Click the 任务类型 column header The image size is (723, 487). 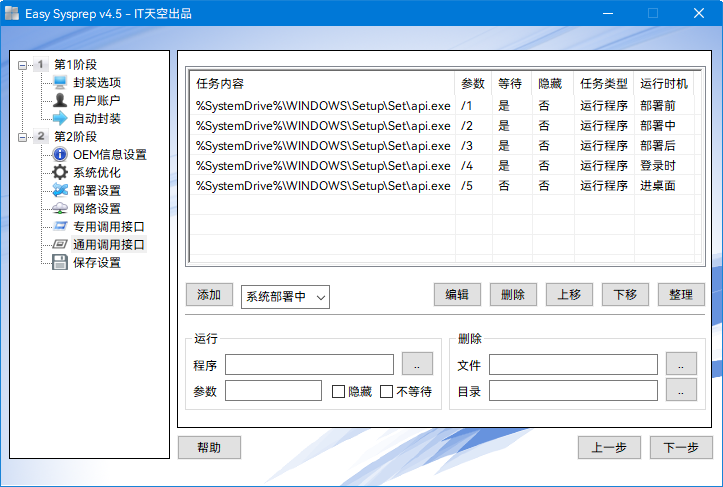604,83
